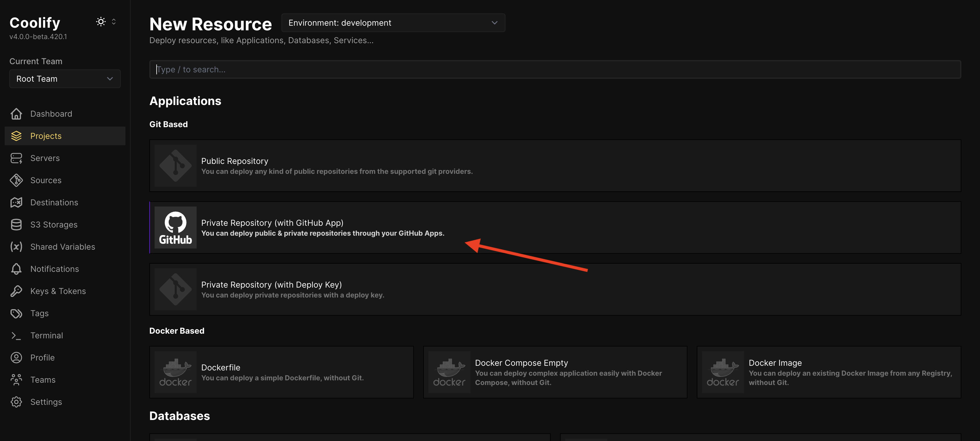
Task: Click the 'Docker Based' heading
Action: coord(177,331)
